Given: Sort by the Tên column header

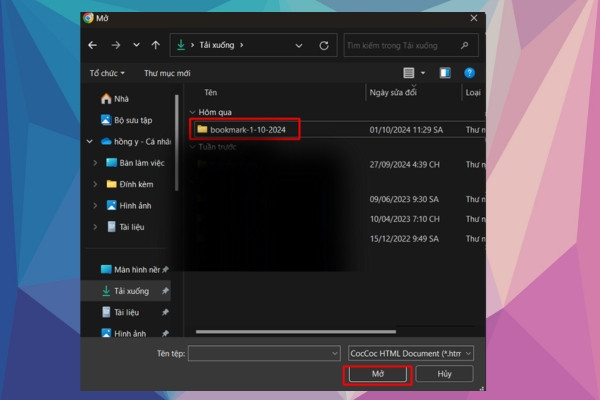Looking at the screenshot, I should (x=210, y=93).
